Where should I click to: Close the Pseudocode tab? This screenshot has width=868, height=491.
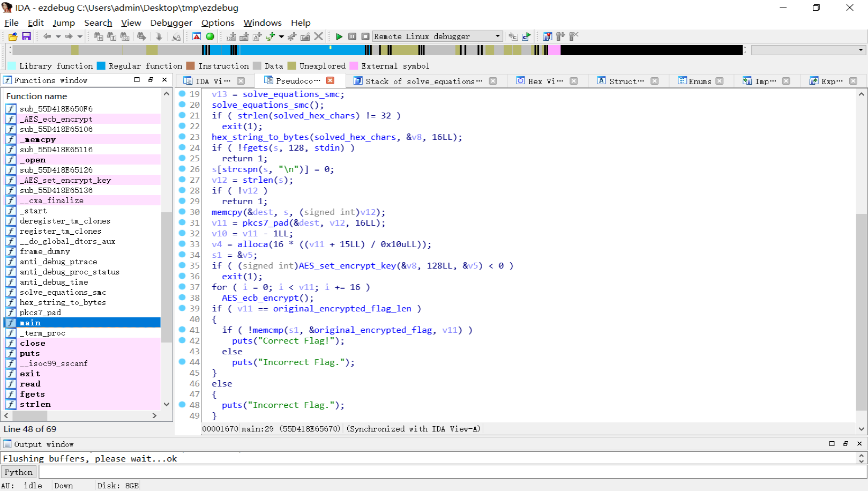click(x=330, y=80)
